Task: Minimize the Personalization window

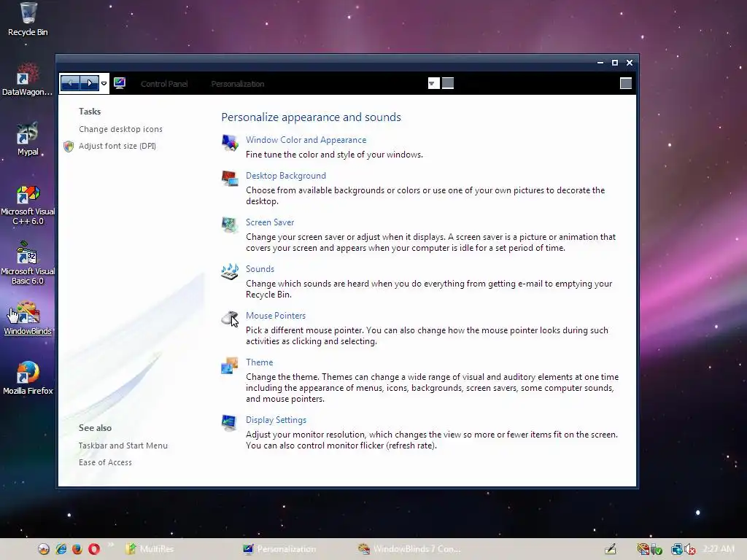Action: pyautogui.click(x=600, y=63)
